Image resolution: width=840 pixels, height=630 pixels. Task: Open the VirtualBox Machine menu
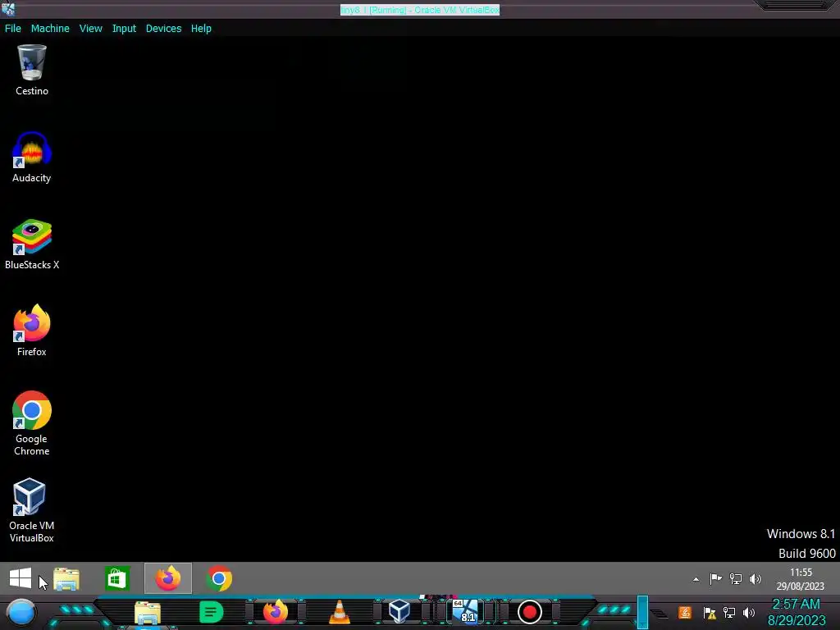click(50, 29)
